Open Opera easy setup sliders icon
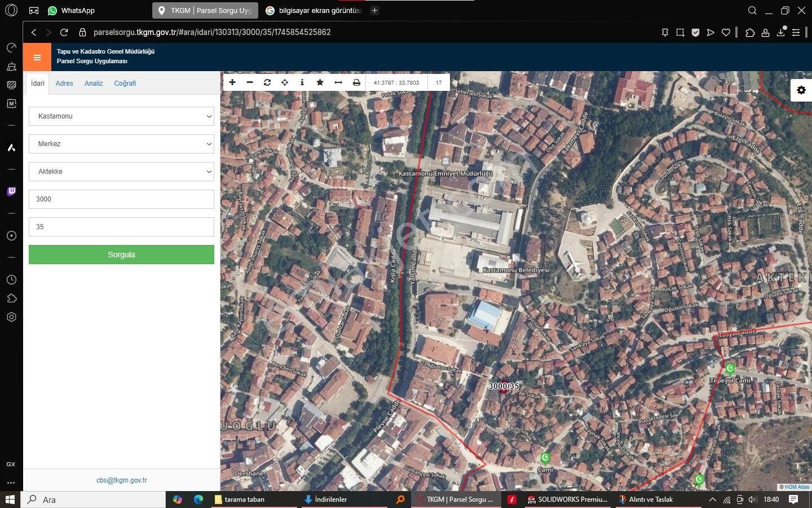The height and width of the screenshot is (508, 812). pos(796,33)
